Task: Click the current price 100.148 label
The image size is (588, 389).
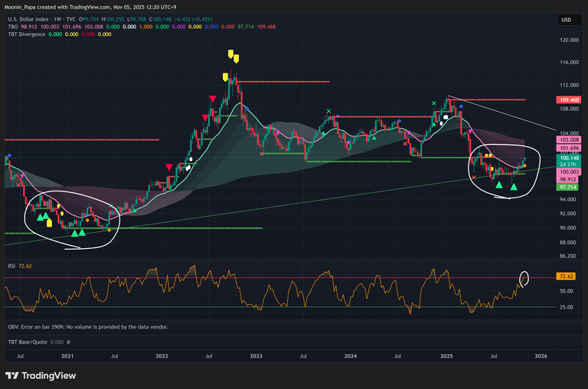Action: tap(570, 158)
